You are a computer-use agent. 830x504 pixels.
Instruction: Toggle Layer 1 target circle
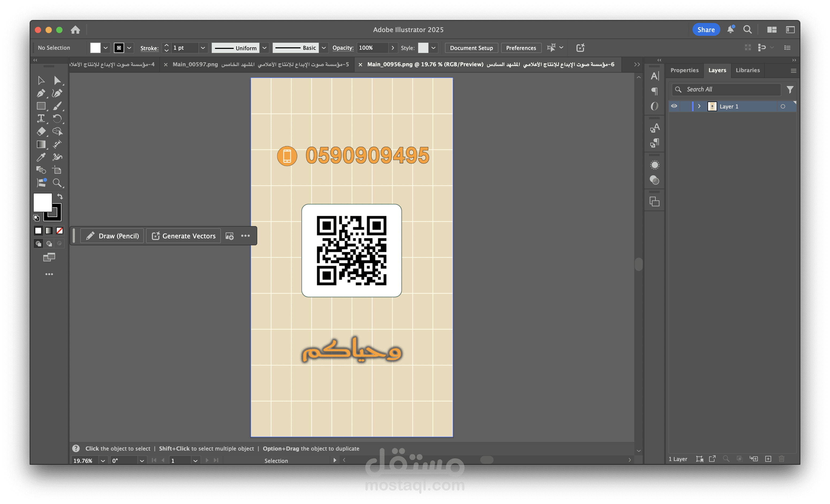click(x=783, y=106)
